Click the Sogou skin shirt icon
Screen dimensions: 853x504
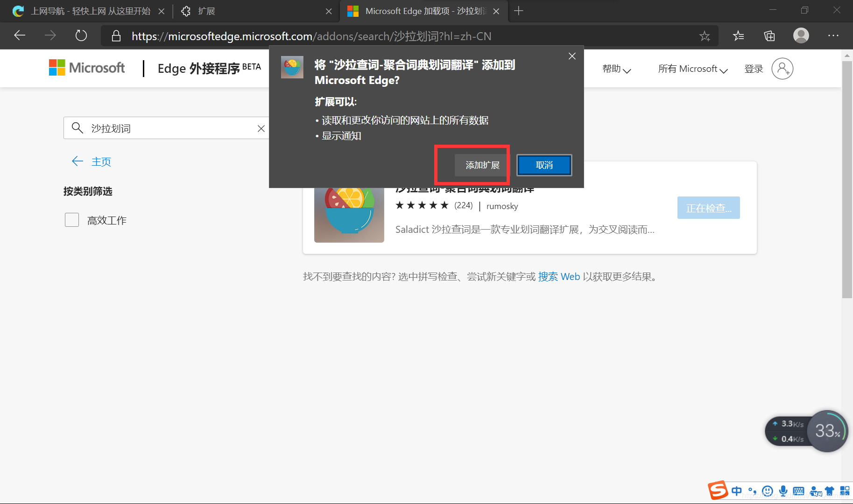(x=830, y=491)
